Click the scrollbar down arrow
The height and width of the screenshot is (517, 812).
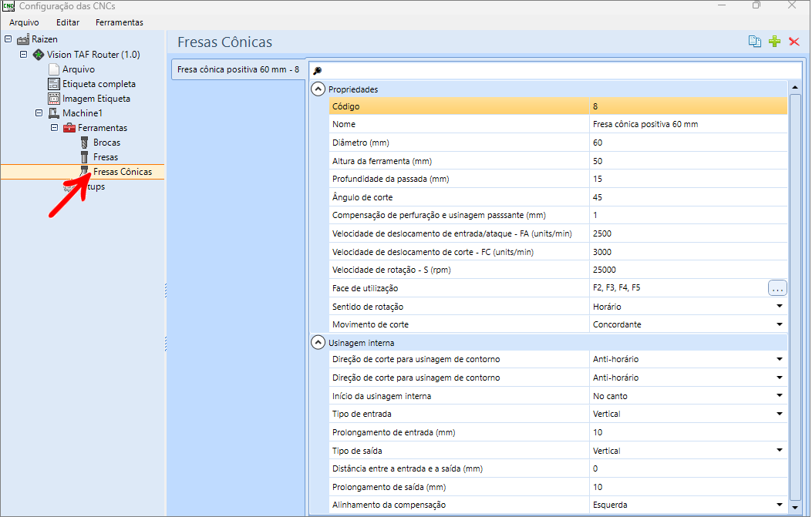(x=795, y=507)
